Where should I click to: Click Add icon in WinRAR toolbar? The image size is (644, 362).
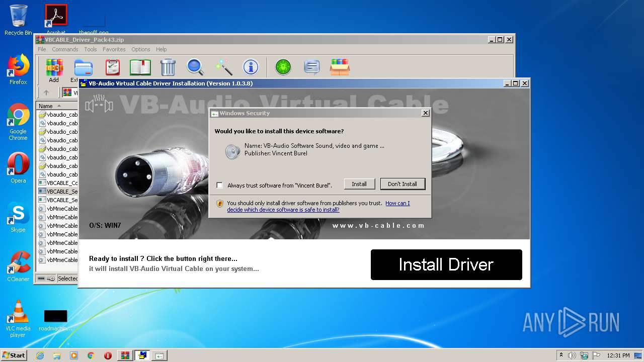[54, 67]
